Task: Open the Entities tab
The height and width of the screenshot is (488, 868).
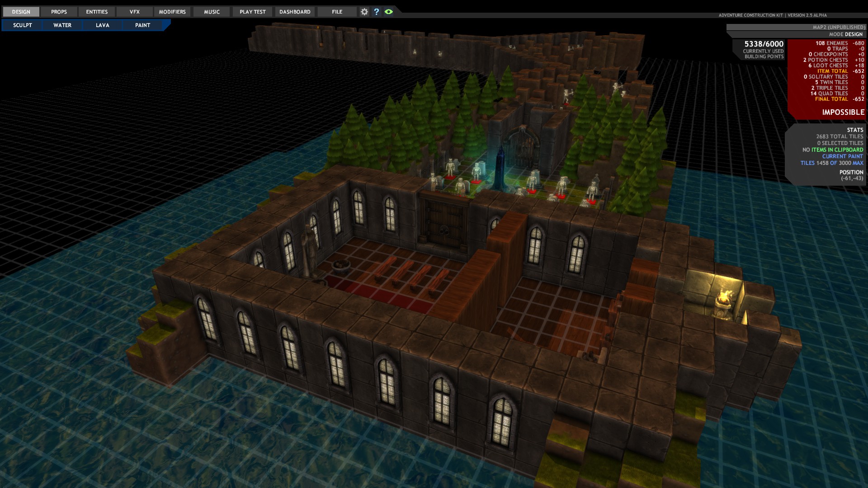Action: [x=97, y=12]
